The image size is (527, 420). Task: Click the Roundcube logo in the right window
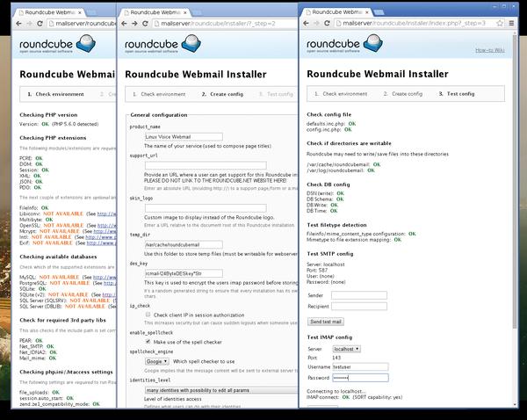[344, 44]
